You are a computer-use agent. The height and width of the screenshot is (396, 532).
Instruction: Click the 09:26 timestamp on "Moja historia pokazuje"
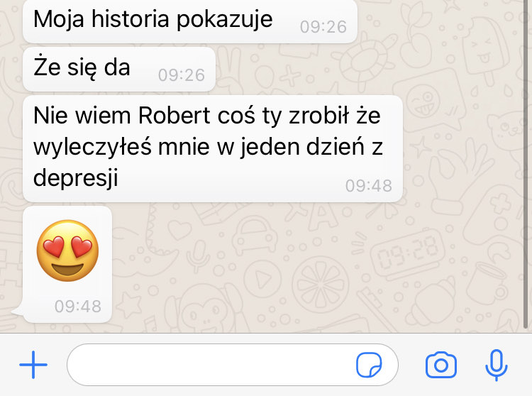tap(323, 27)
